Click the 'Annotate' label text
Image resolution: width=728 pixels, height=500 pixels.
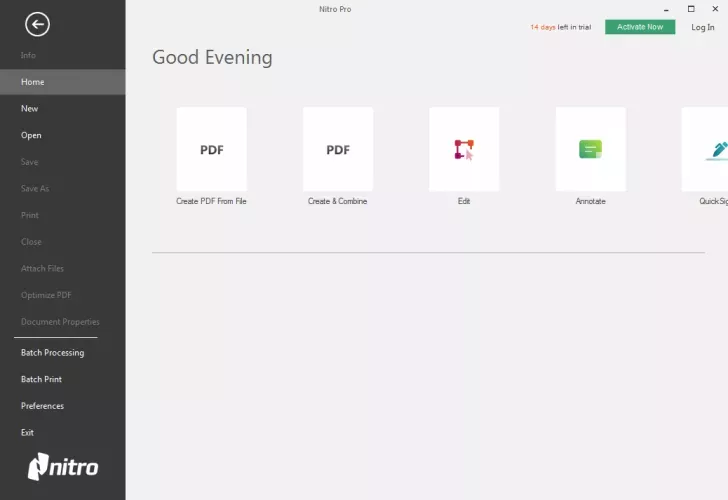[x=591, y=201]
